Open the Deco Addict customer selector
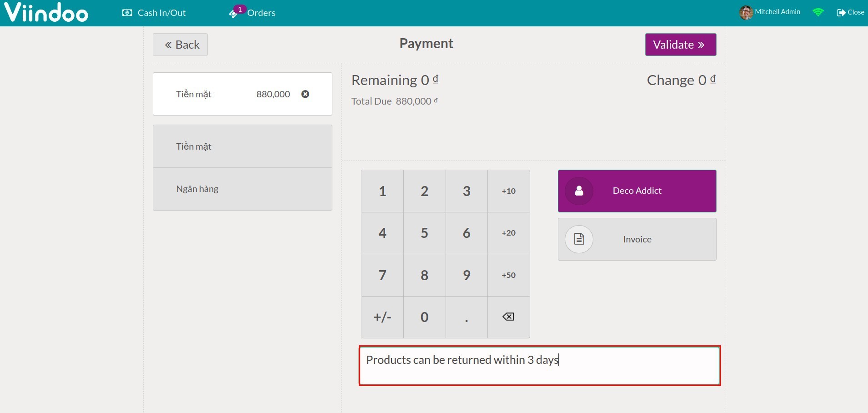Image resolution: width=868 pixels, height=413 pixels. [636, 191]
